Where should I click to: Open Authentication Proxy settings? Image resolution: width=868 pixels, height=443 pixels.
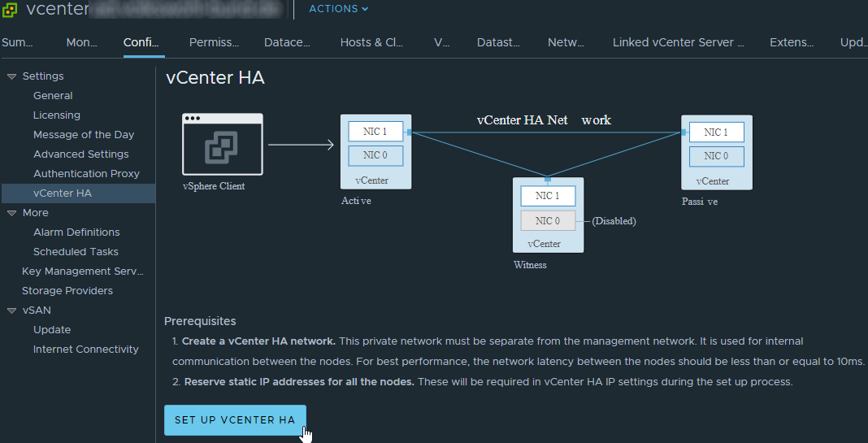click(x=86, y=173)
